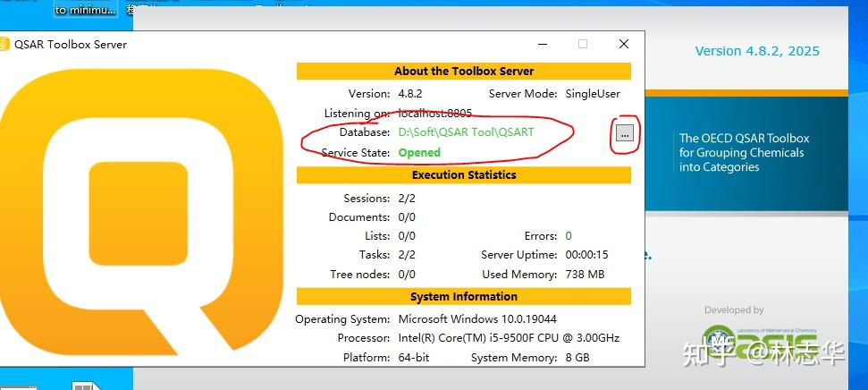Select the Used Memory value 738 MB
Image resolution: width=868 pixels, height=390 pixels.
[586, 275]
